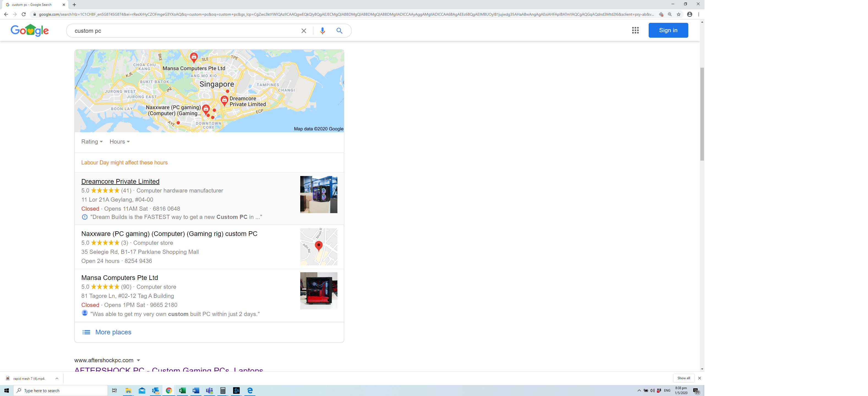Reload the page
Image resolution: width=868 pixels, height=396 pixels.
(24, 15)
